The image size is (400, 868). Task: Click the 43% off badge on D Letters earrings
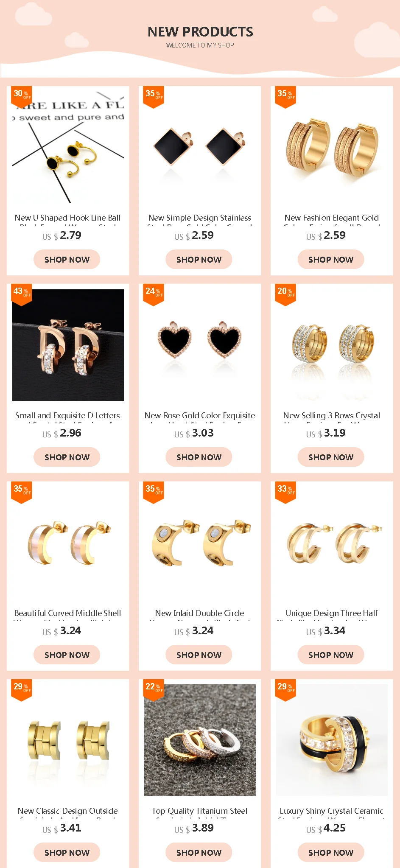[22, 295]
